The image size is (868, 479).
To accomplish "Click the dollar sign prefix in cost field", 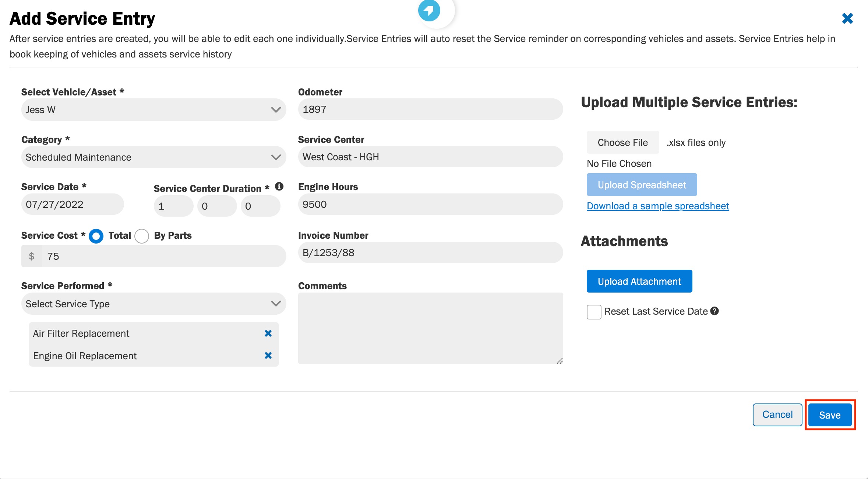I will click(x=32, y=256).
